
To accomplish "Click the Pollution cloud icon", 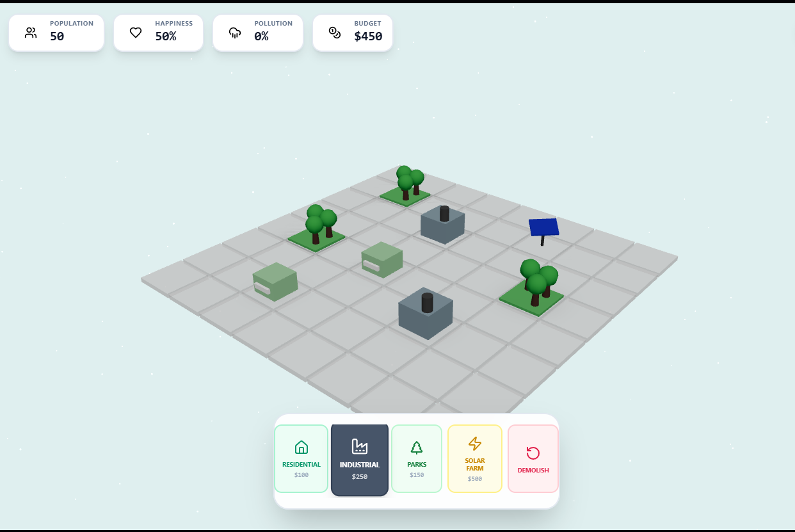I will click(235, 33).
